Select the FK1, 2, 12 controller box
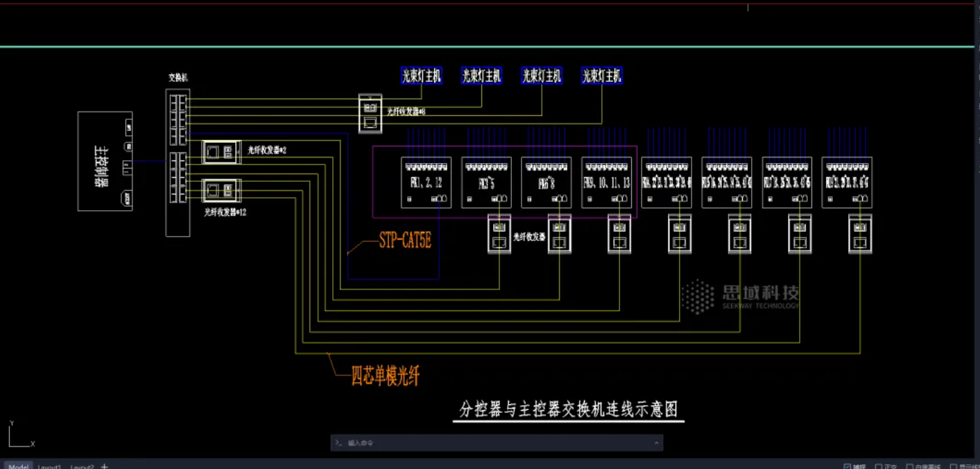This screenshot has height=469, width=980. pyautogui.click(x=426, y=182)
